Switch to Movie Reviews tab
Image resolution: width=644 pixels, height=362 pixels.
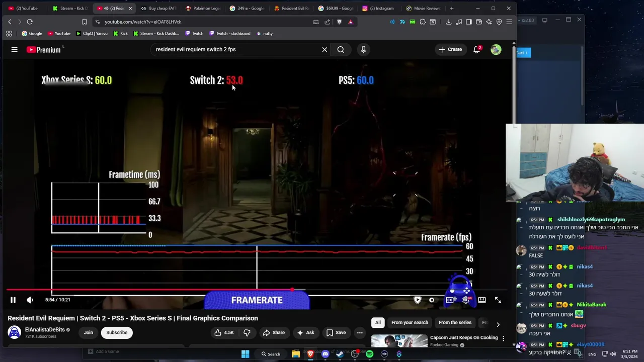423,8
